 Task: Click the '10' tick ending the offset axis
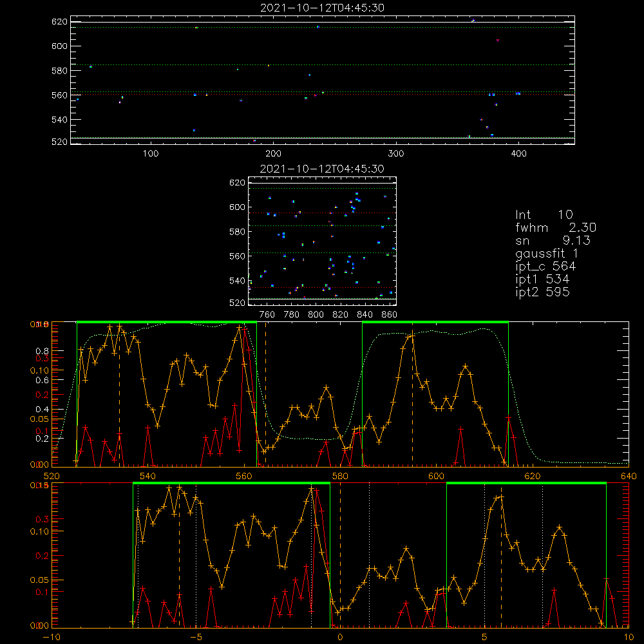629,638
